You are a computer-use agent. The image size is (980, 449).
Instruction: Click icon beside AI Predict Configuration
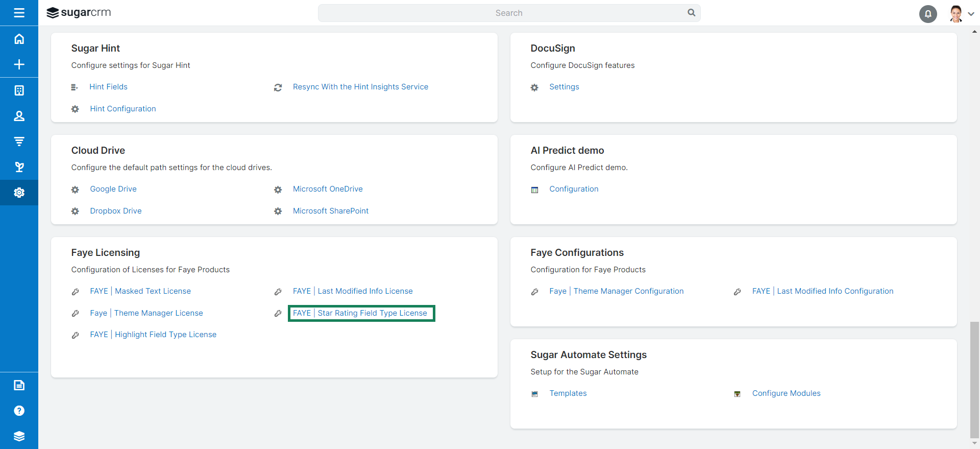click(534, 190)
